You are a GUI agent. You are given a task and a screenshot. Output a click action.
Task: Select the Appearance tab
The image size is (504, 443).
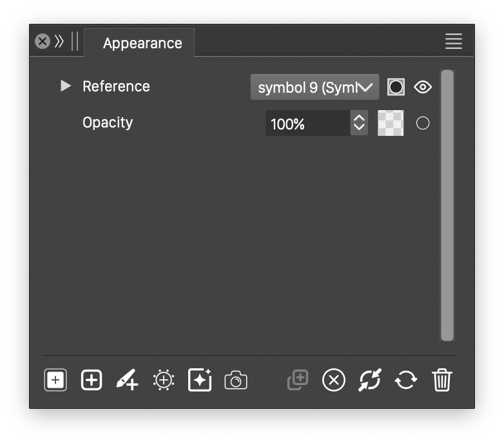[142, 43]
